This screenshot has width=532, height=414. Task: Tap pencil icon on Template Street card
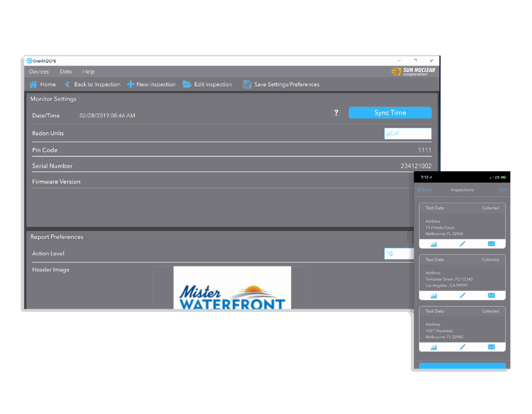pyautogui.click(x=462, y=296)
